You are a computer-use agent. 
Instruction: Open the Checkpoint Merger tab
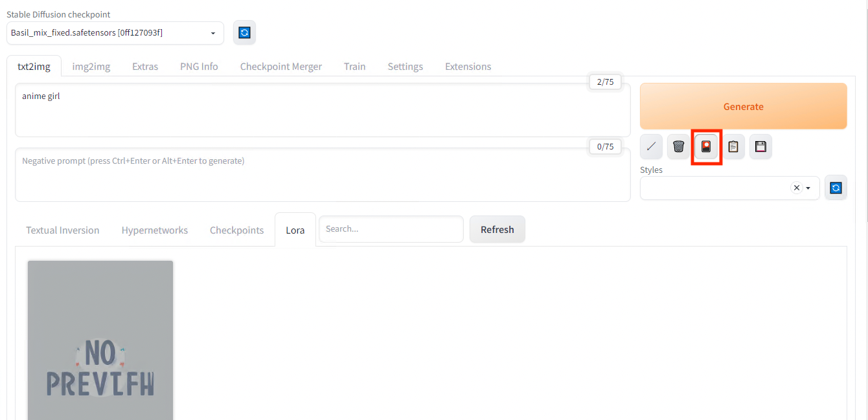pos(281,66)
